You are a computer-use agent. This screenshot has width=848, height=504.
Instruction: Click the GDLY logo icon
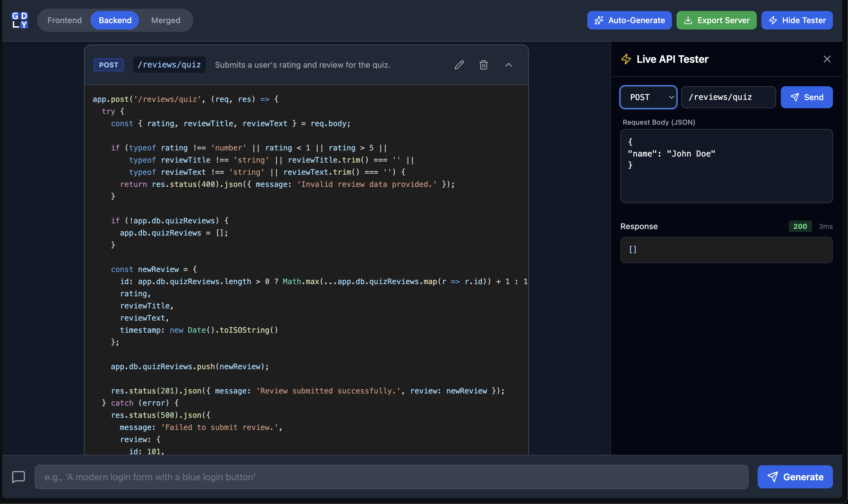click(x=20, y=20)
